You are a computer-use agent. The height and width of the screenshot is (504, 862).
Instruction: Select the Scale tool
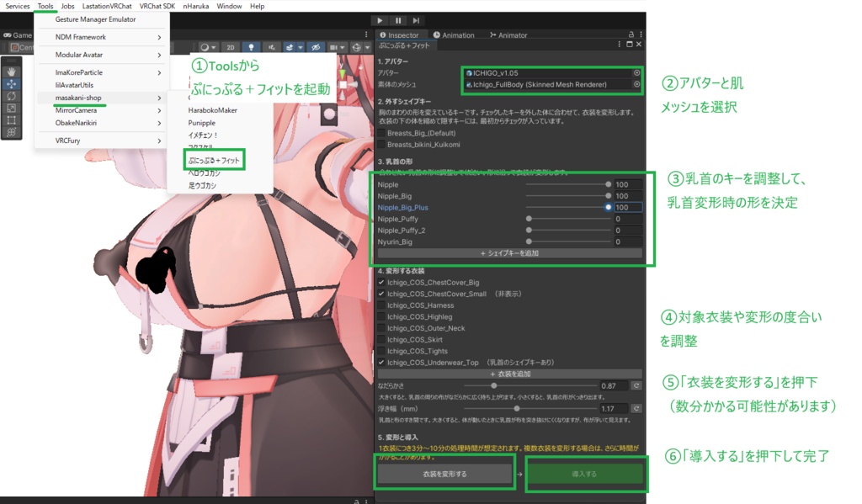[x=11, y=109]
